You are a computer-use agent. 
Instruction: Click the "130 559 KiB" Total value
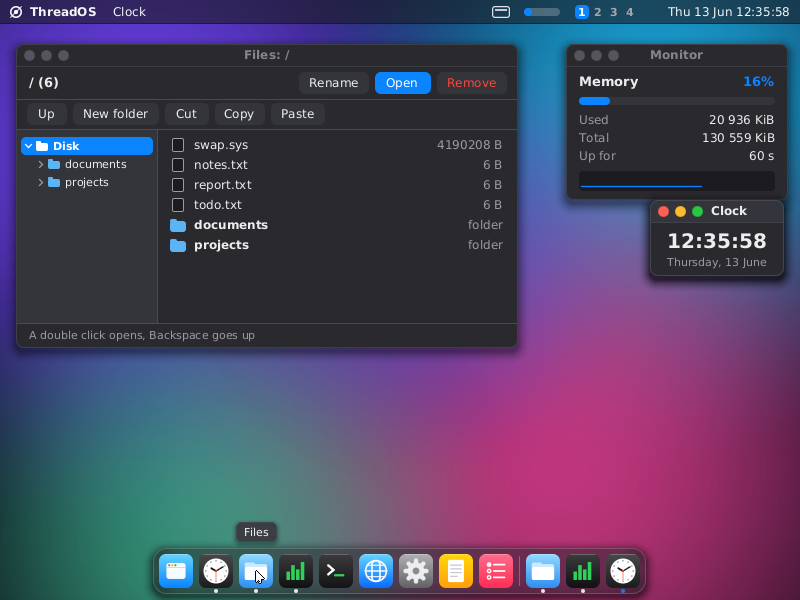click(x=738, y=138)
